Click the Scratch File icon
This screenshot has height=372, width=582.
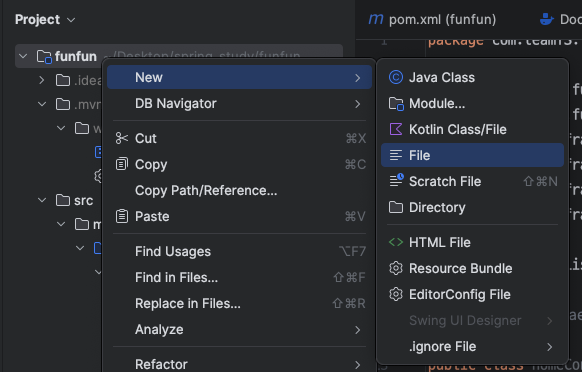[396, 181]
